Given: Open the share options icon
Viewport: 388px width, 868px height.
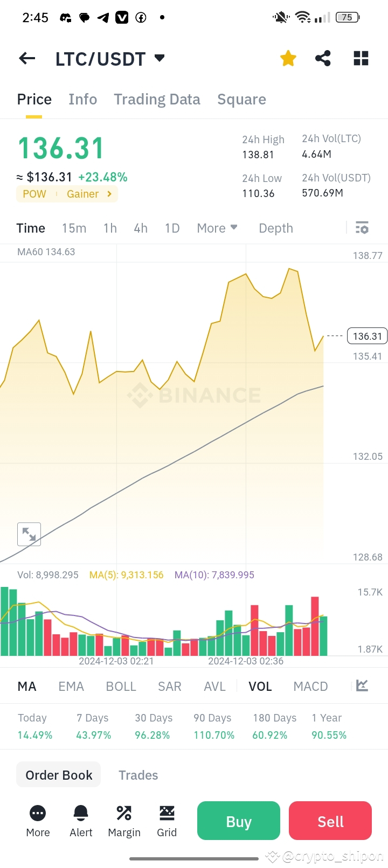Looking at the screenshot, I should pos(323,58).
